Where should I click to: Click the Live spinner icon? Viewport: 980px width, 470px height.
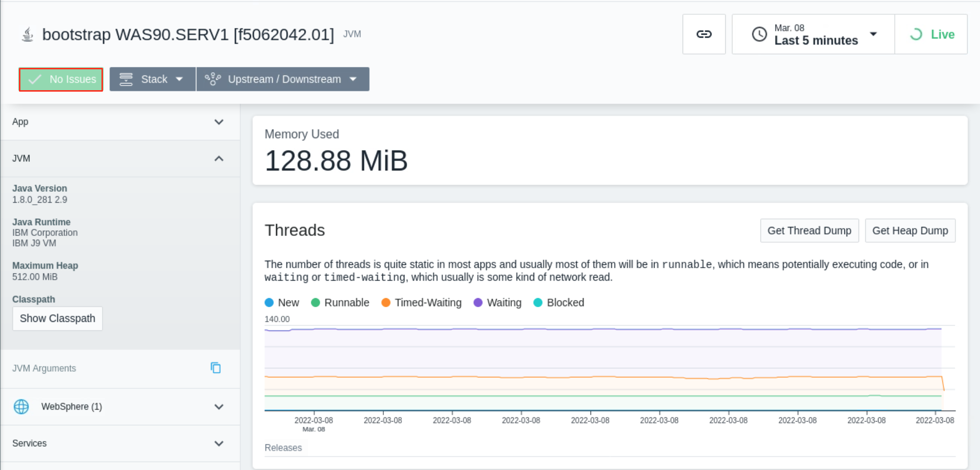916,34
